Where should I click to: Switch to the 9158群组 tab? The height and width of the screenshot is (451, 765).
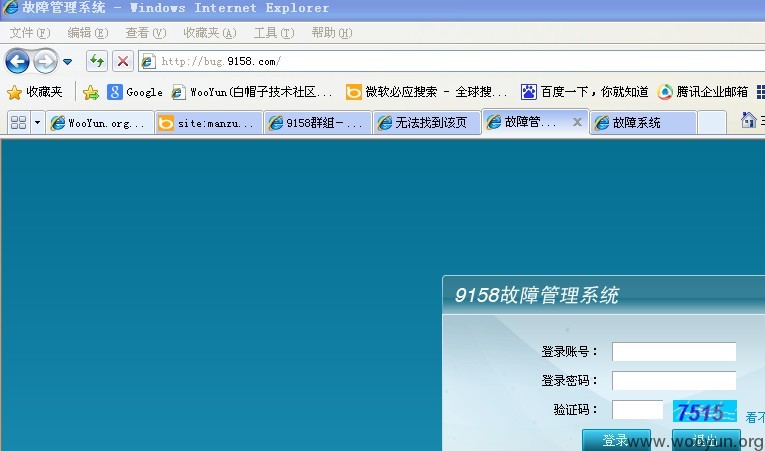[x=318, y=123]
